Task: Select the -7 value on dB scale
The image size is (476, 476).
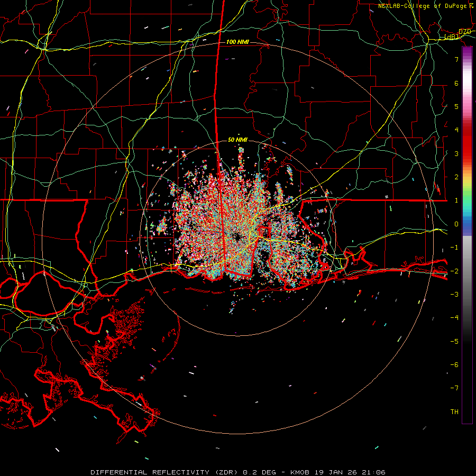Action: 454,388
